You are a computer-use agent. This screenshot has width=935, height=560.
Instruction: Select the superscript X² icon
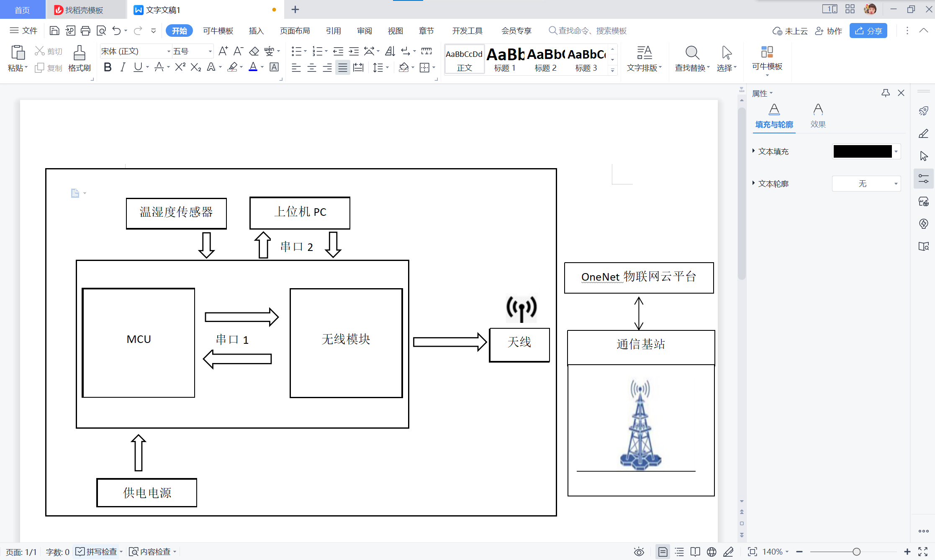[180, 67]
